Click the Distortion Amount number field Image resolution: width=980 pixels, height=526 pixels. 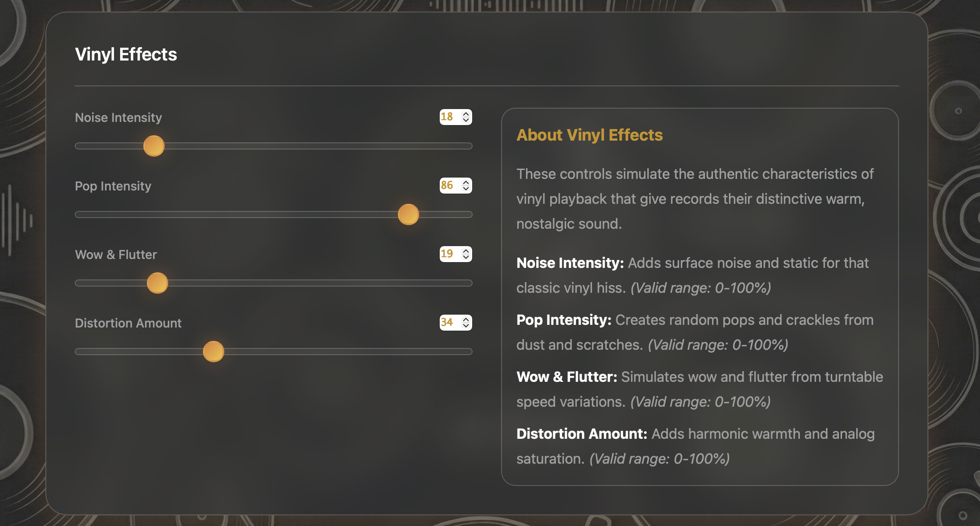click(449, 323)
